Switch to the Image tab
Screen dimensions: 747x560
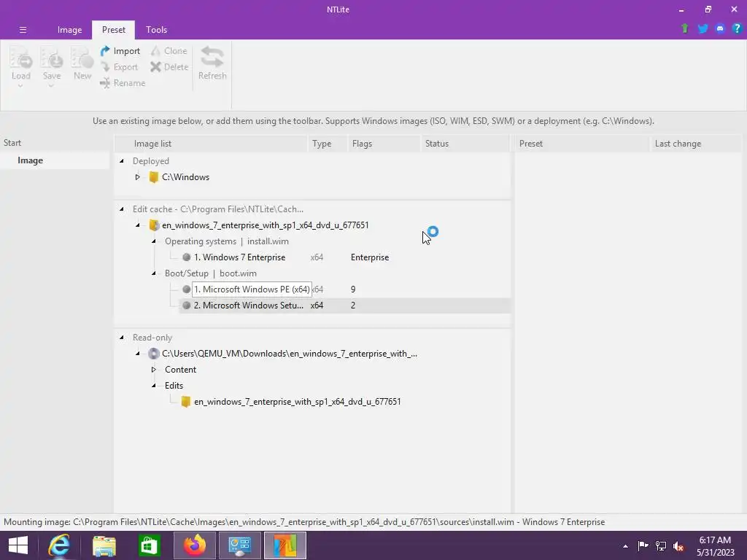click(69, 29)
